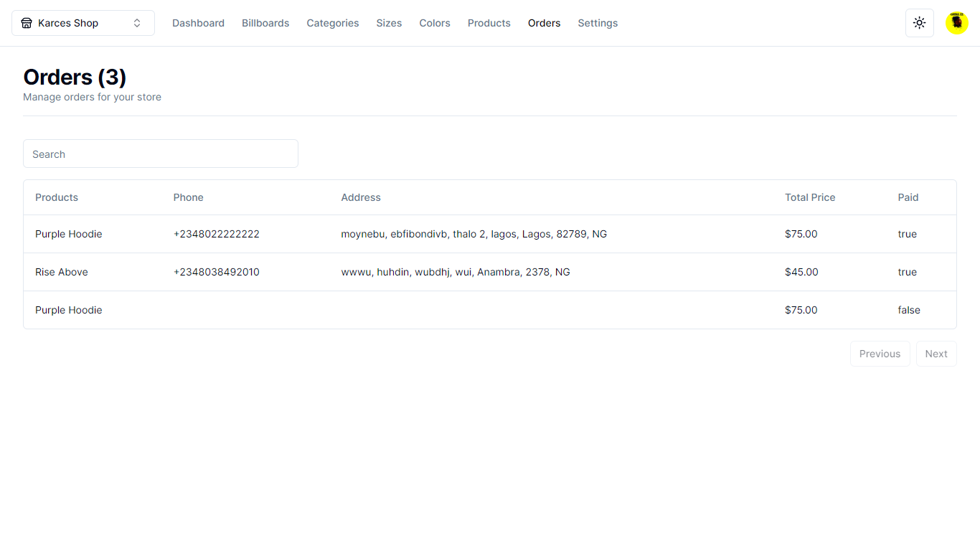Viewport: 980px width, 551px height.
Task: Open the Billboards section
Action: tap(265, 23)
